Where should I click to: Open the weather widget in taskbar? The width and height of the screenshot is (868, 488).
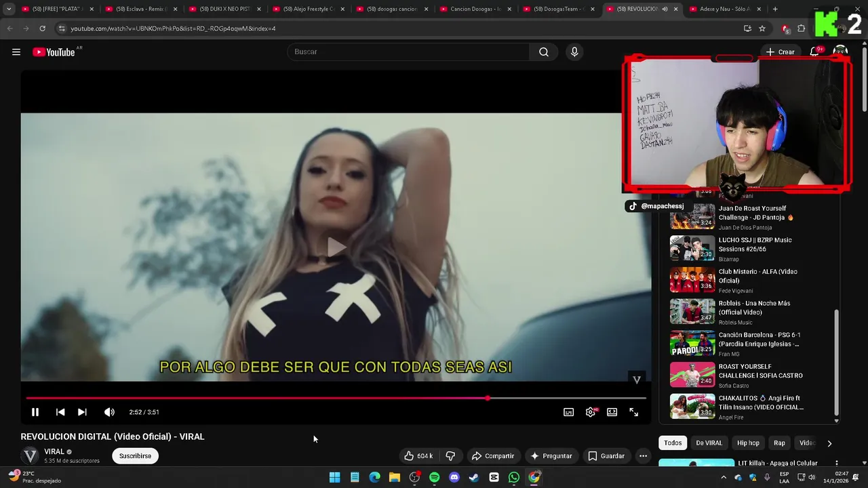click(x=35, y=477)
